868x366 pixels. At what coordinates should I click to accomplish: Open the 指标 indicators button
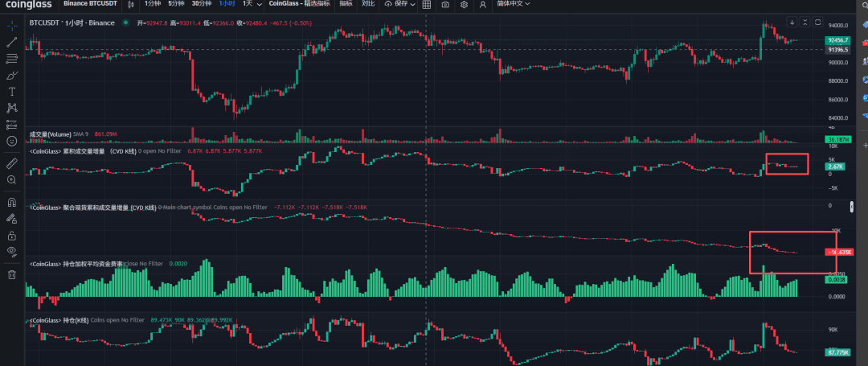[346, 4]
